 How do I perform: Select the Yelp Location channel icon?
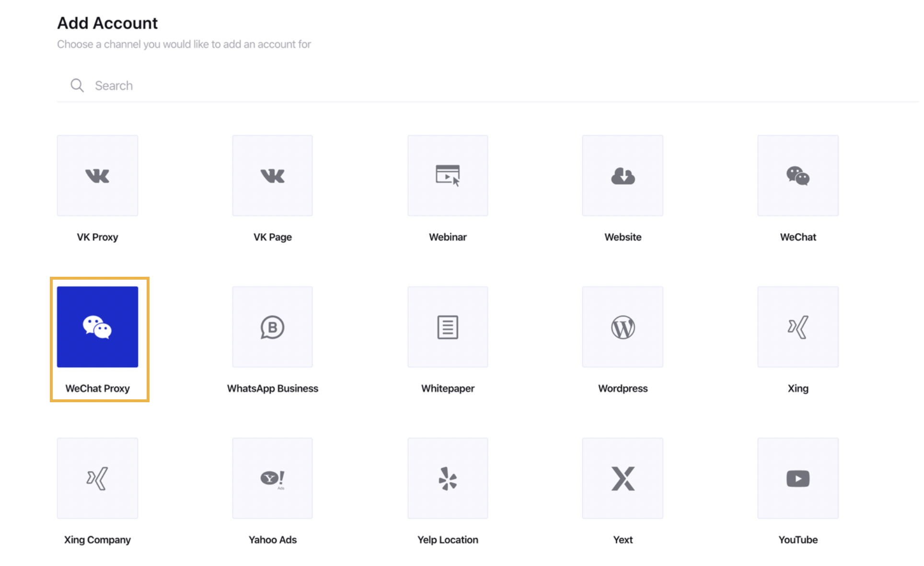coord(448,478)
